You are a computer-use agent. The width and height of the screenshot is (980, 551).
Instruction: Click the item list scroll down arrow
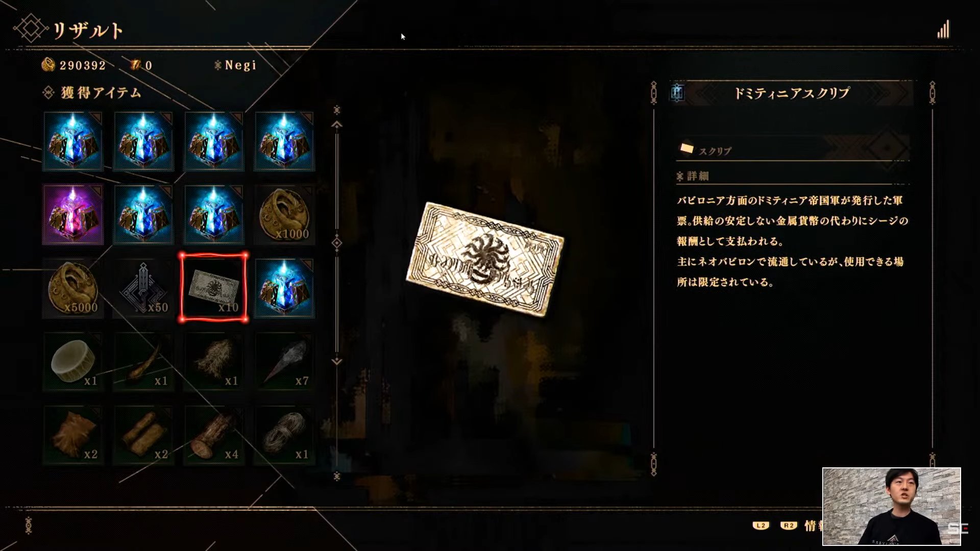(337, 361)
